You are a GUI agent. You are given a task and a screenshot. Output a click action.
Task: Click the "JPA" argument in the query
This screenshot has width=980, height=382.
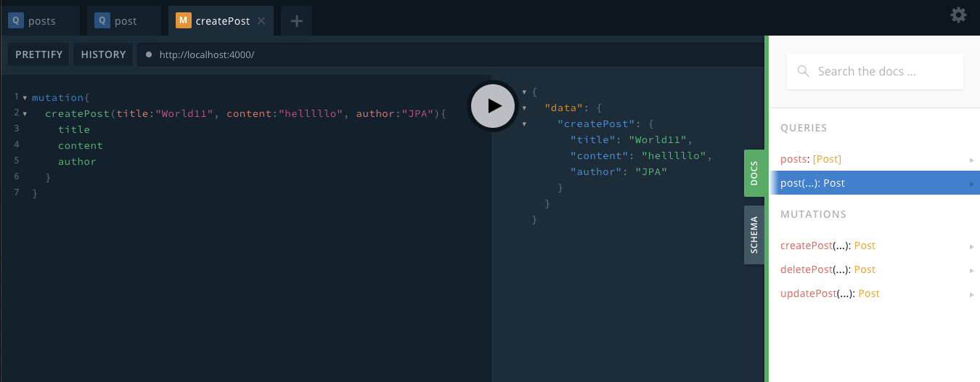point(417,113)
